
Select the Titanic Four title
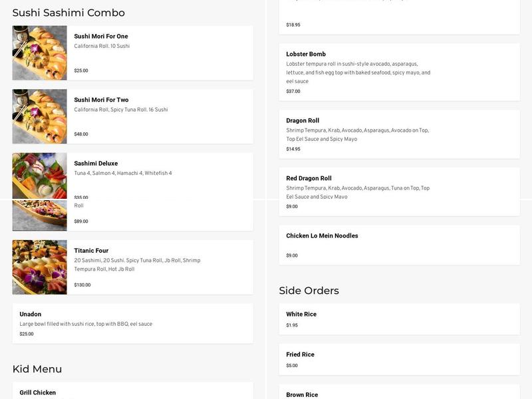click(x=91, y=251)
